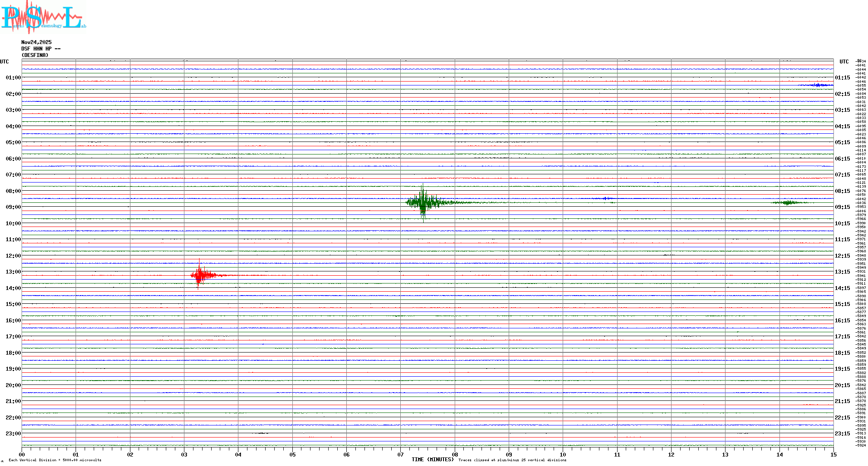Click the small green wave near minute 14
868x466 pixels.
pos(789,202)
